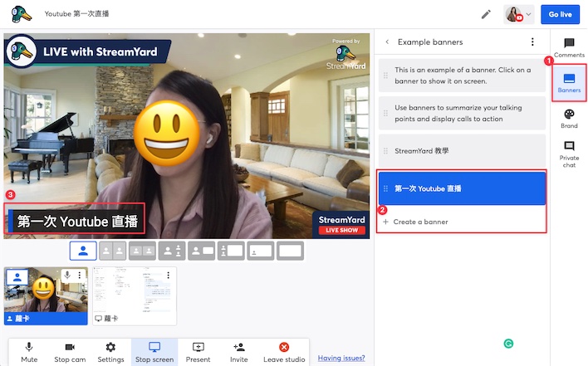Grab handle of 'StreamYard 教學' banner

point(385,151)
